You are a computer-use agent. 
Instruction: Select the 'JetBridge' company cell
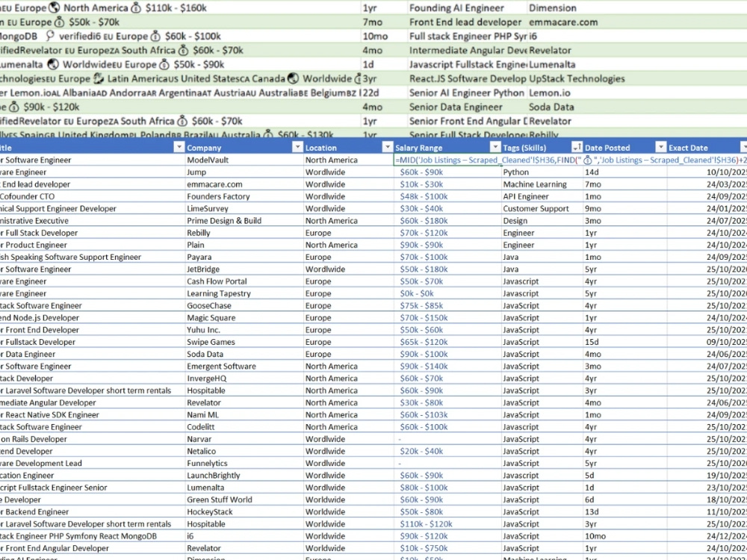coord(244,269)
